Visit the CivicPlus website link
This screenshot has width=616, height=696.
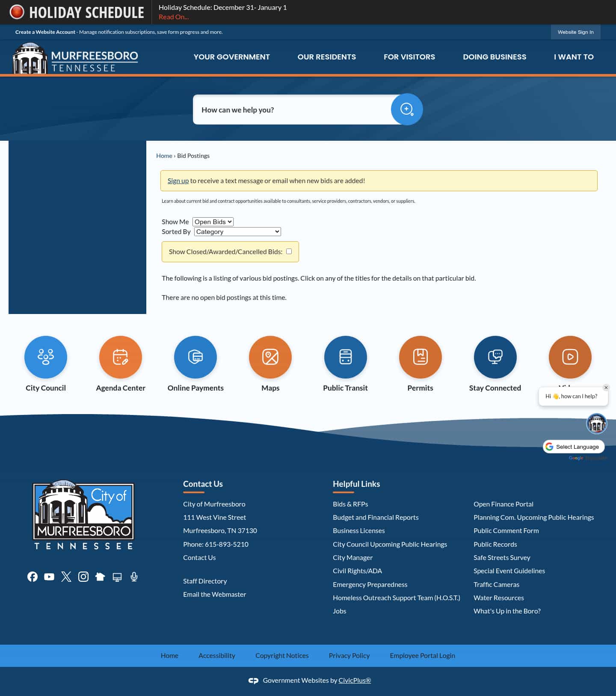coord(355,680)
